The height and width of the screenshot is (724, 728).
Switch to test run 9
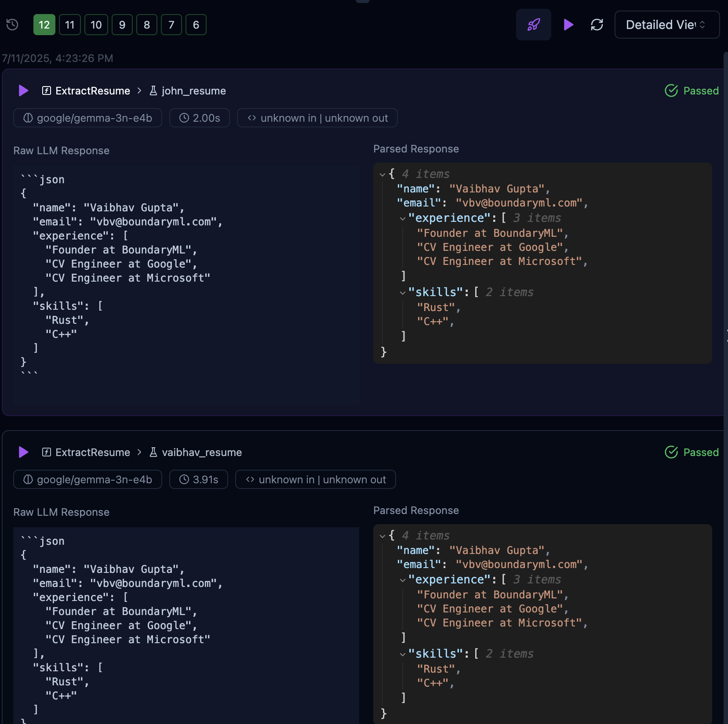pyautogui.click(x=122, y=25)
